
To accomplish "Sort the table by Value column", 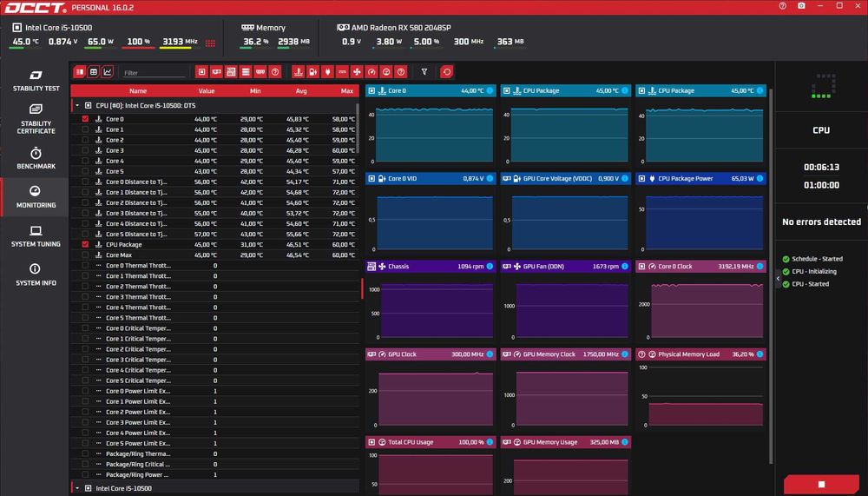I will (x=207, y=91).
